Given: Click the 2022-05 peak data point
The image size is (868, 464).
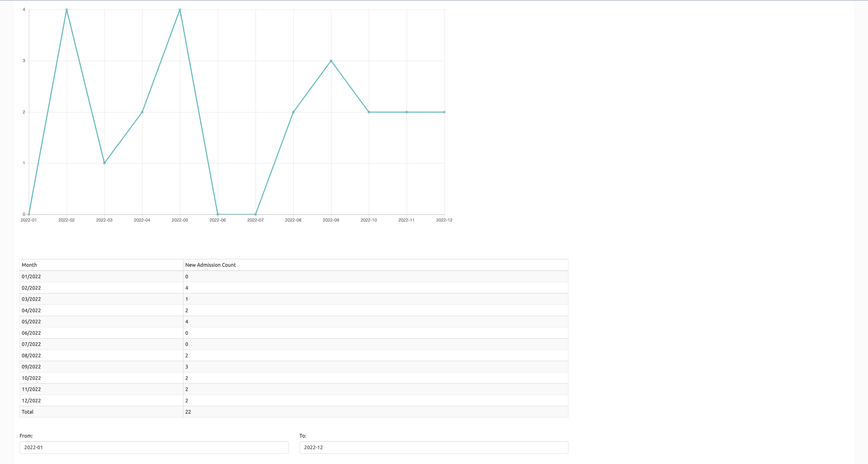Looking at the screenshot, I should (180, 9).
